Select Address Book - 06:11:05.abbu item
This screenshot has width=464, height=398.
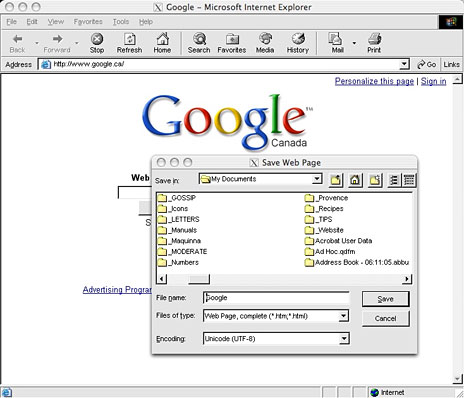(x=357, y=262)
